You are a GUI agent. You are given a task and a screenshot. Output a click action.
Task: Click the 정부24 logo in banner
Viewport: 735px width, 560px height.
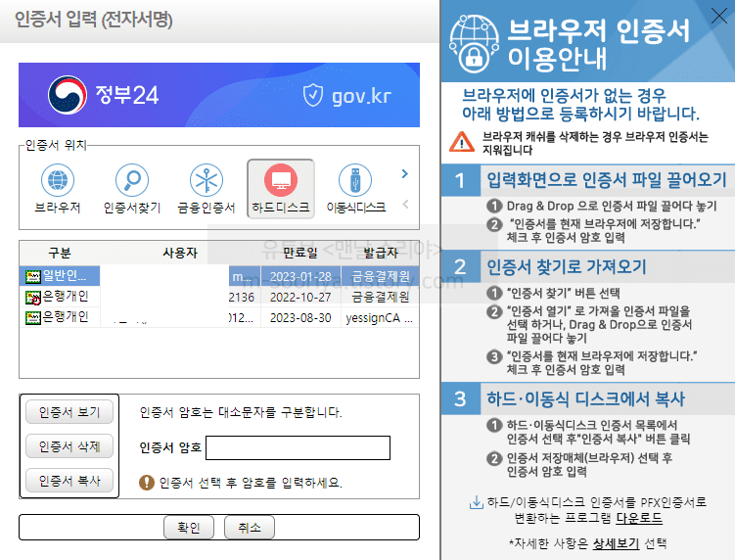click(x=104, y=95)
